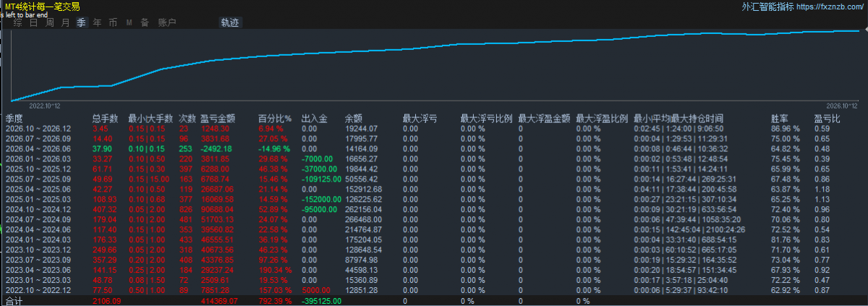Screen dimensions: 868x306
Task: Click the 百分比% column header
Action: click(275, 118)
